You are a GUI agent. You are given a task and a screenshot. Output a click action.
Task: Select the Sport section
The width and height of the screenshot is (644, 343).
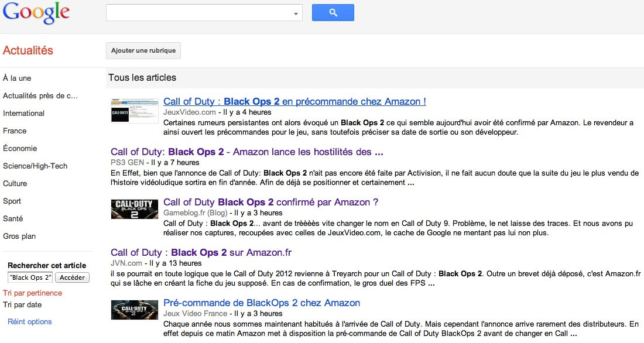(12, 201)
